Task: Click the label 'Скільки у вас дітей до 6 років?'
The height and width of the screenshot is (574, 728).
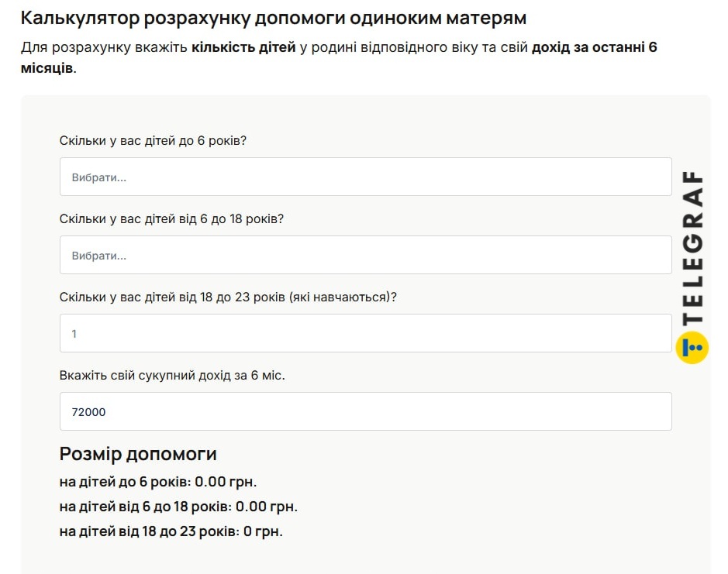Action: pos(153,141)
